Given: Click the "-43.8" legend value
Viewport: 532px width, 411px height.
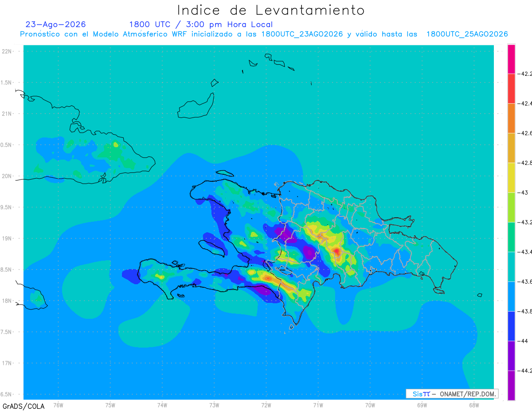Looking at the screenshot, I should coord(524,311).
